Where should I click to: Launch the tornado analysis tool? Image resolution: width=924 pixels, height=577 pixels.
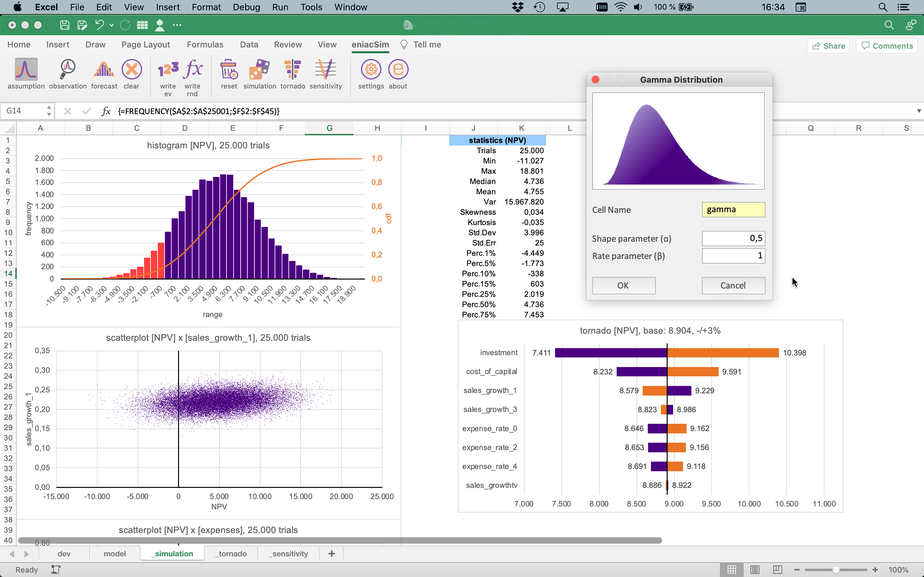coord(293,70)
